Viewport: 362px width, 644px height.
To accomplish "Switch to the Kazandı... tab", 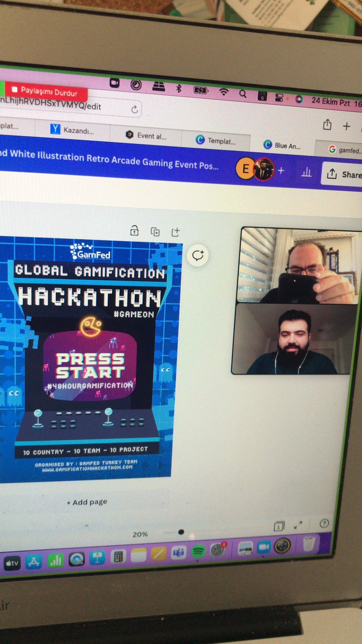I will [x=72, y=130].
